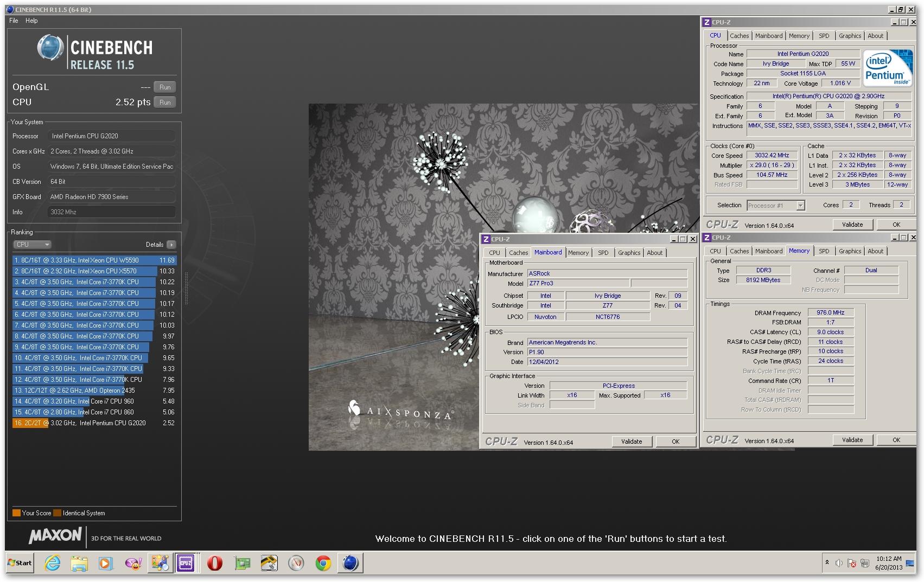The height and width of the screenshot is (582, 924).
Task: Click the Z icon of CPU-Z Mainboard window
Action: click(x=486, y=239)
